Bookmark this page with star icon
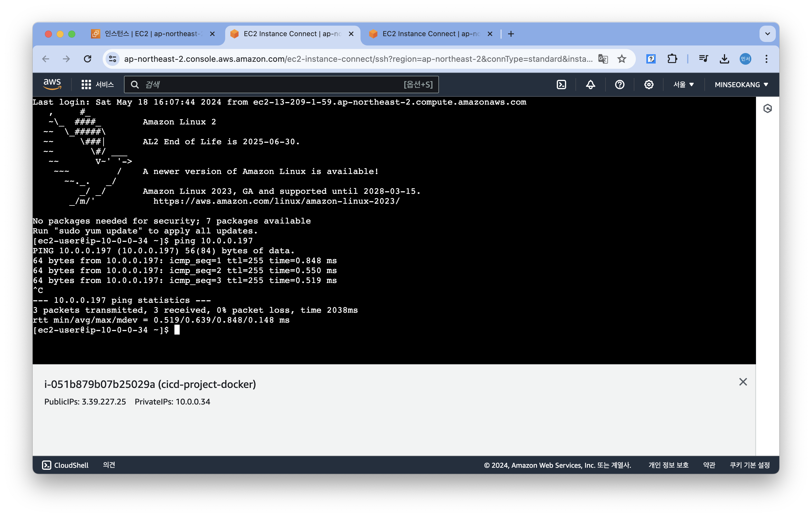Screen dimensions: 812x517 pos(622,59)
